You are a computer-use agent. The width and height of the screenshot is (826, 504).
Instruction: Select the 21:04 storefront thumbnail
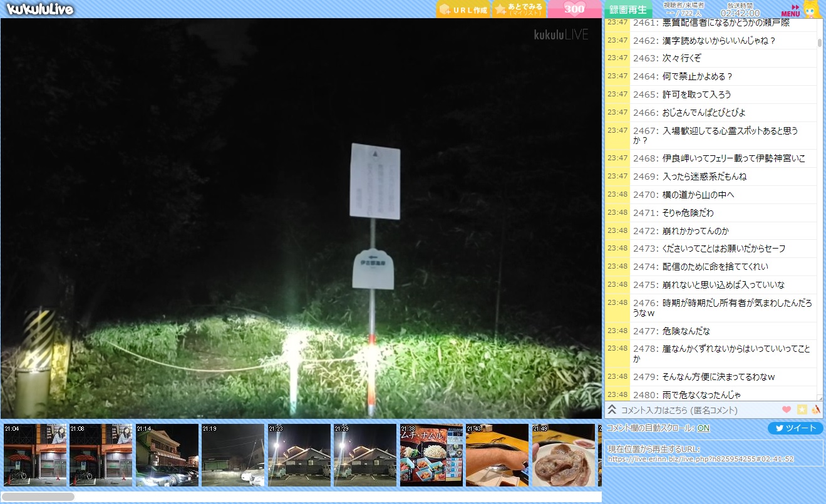(34, 455)
